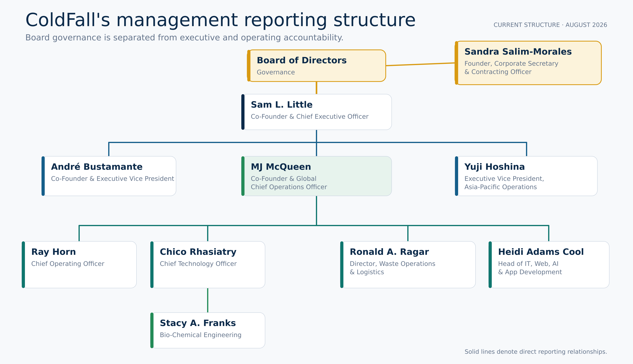Screen dimensions: 633x364
Task: Click the Stacy A. Franks card
Action: (208, 330)
